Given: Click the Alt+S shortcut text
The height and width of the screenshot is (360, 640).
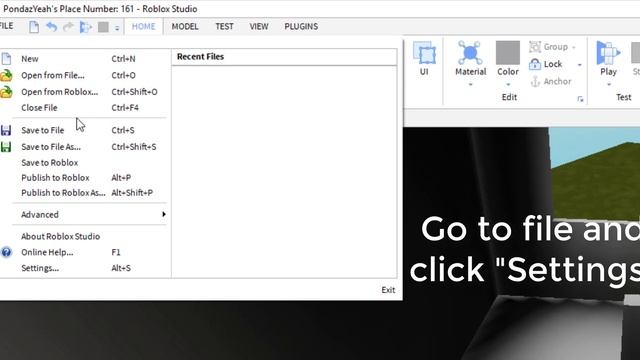Looking at the screenshot, I should tap(121, 268).
